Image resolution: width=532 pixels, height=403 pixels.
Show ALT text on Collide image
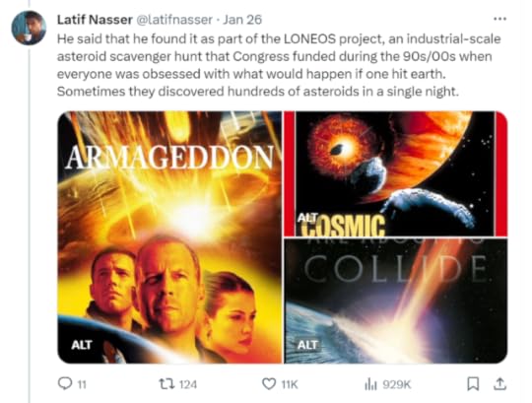[x=307, y=345]
